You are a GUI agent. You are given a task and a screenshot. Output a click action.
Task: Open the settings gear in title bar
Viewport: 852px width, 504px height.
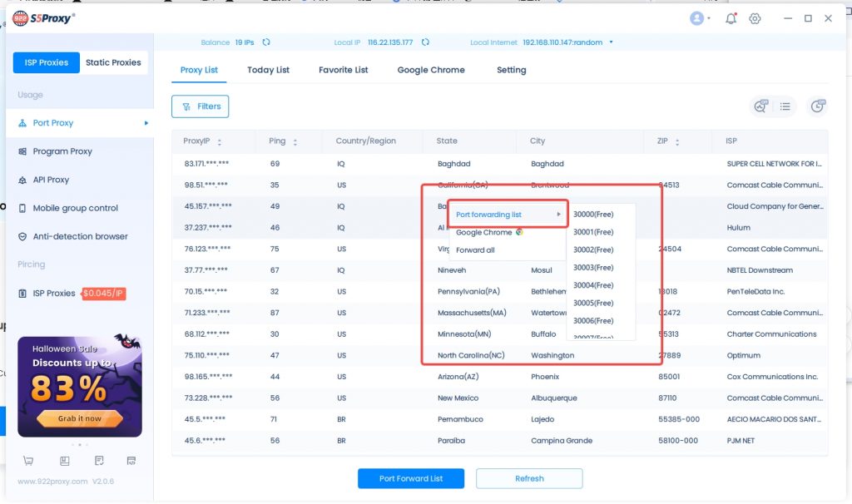pyautogui.click(x=755, y=18)
